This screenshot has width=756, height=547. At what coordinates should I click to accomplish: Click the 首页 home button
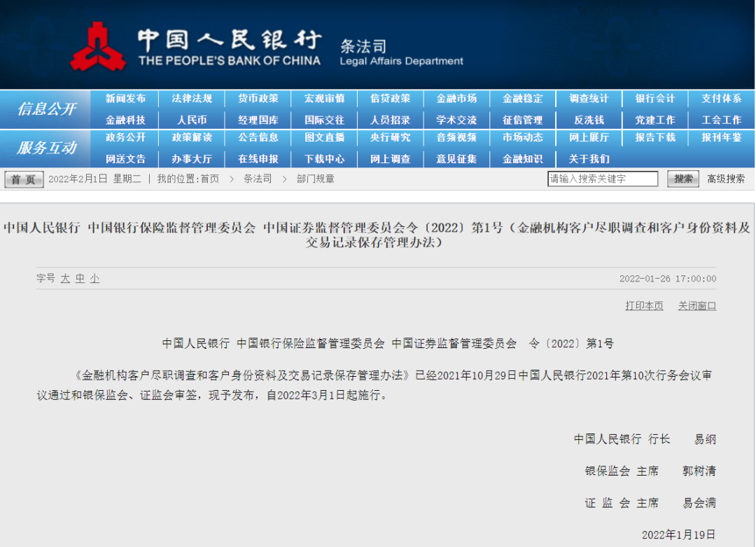point(23,178)
